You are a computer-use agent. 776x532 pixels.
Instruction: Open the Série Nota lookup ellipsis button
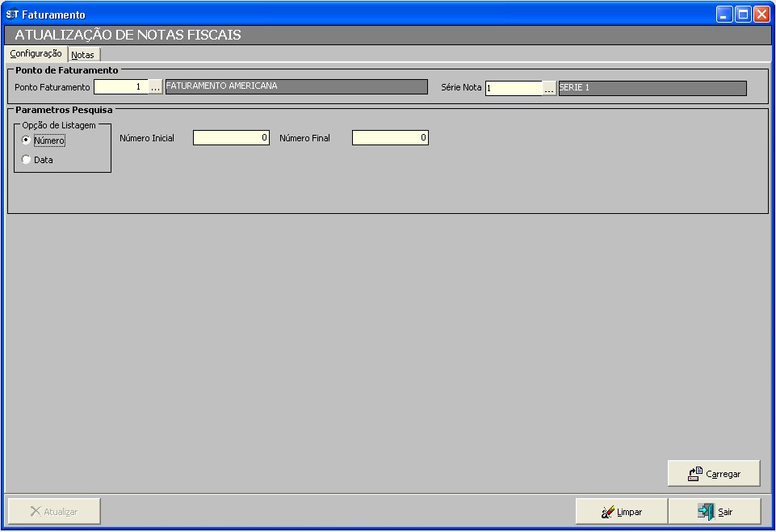[549, 89]
